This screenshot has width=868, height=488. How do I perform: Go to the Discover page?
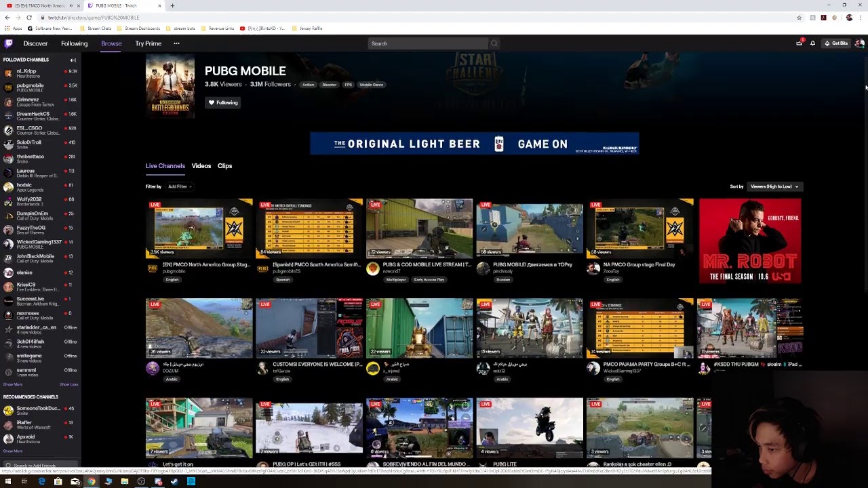pos(35,43)
